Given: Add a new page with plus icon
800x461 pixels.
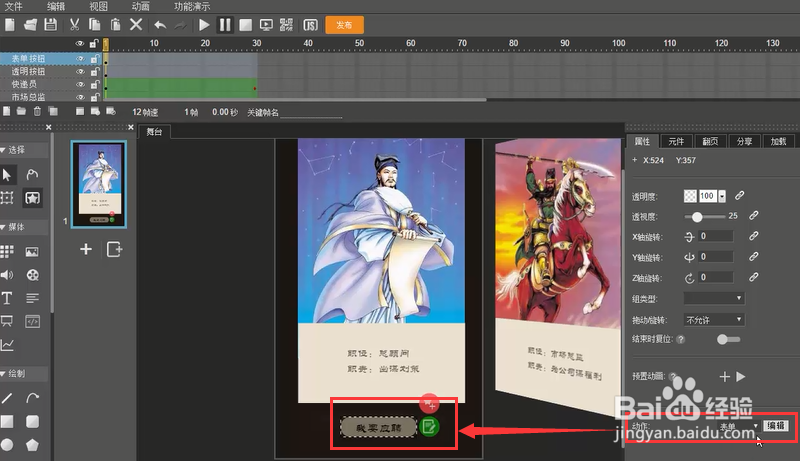Looking at the screenshot, I should coord(86,249).
